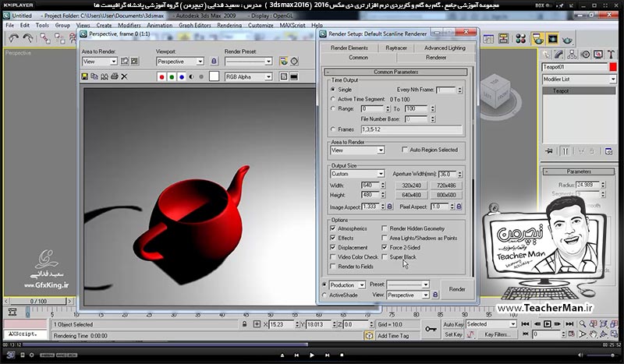
Task: Click the Redo arrow in main toolbar
Action: click(28, 39)
